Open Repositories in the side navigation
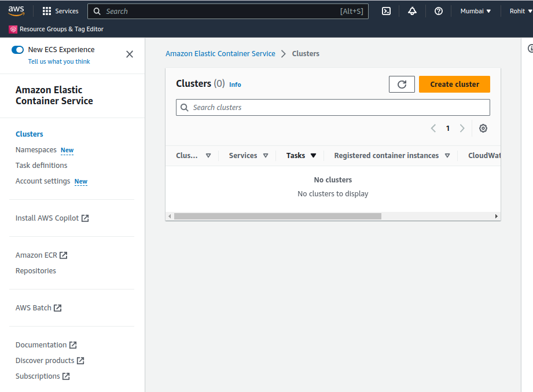Image resolution: width=533 pixels, height=392 pixels. pyautogui.click(x=36, y=270)
